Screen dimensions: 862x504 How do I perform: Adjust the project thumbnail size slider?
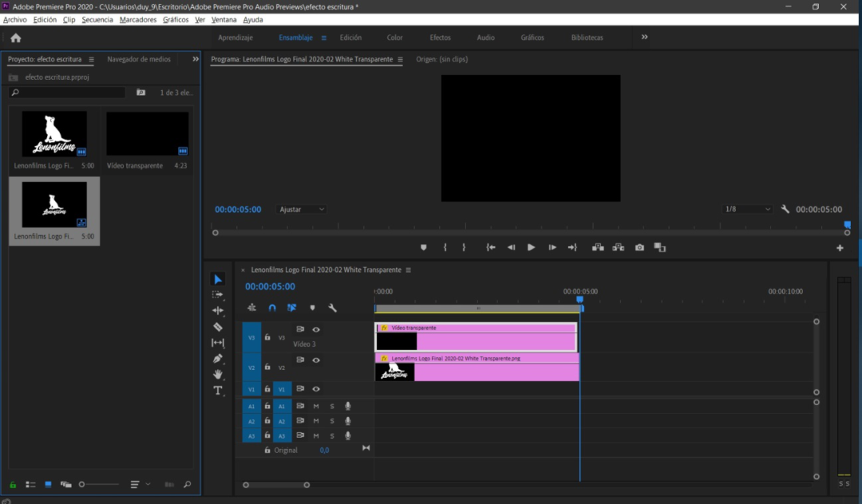click(x=82, y=484)
